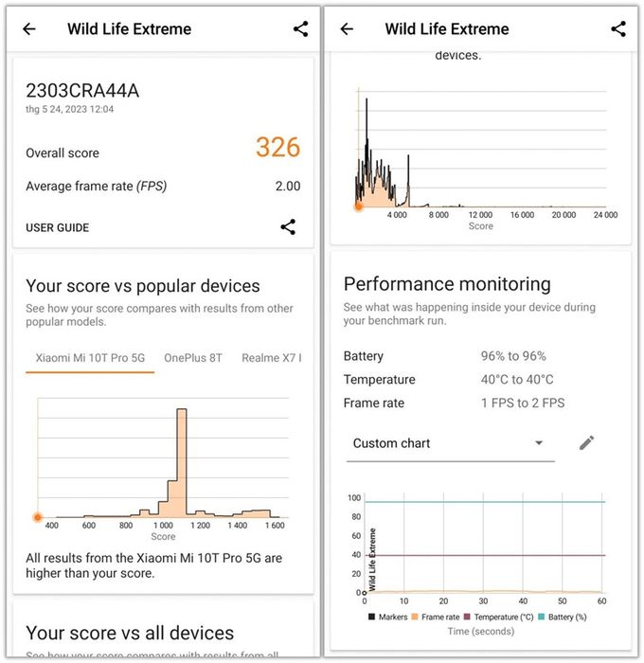Screen dimensions: 644x663
Task: Tap the share icon in the right screen header
Action: 618,29
